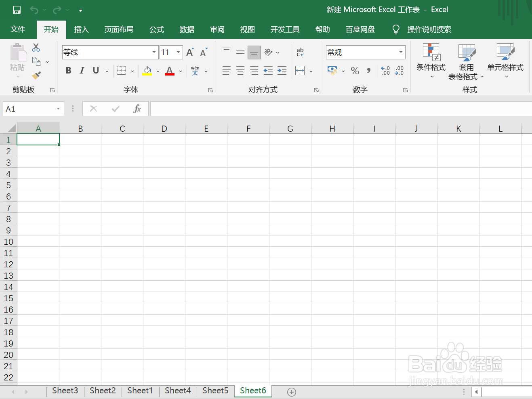This screenshot has height=399, width=532.
Task: Expand the fill color dropdown arrow
Action: point(158,71)
